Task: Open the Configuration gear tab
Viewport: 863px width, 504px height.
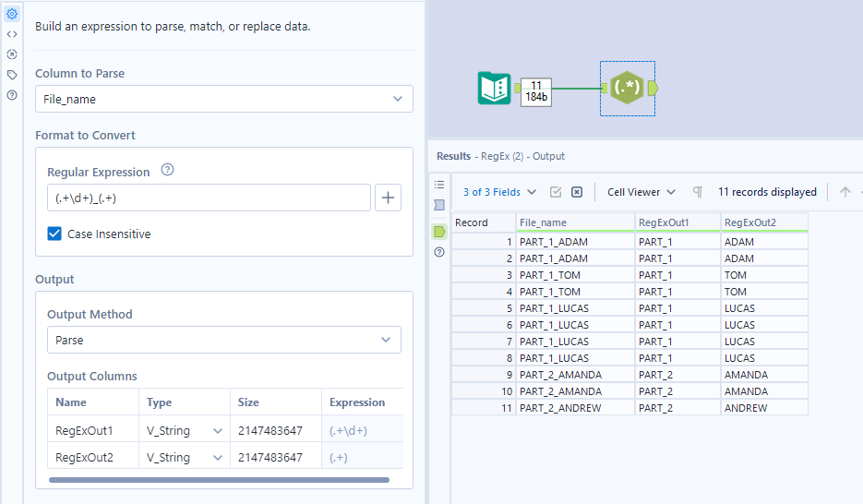Action: click(x=12, y=14)
